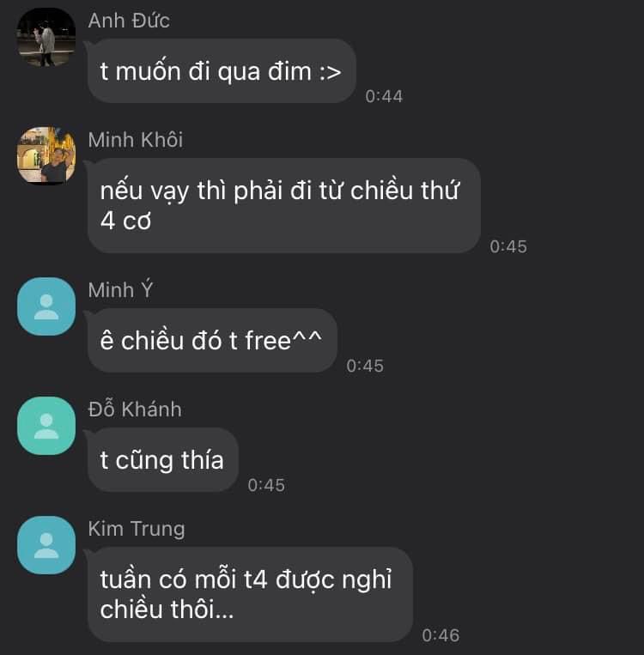The image size is (644, 655).
Task: Click the sender name Minh Khôi
Action: point(136,140)
